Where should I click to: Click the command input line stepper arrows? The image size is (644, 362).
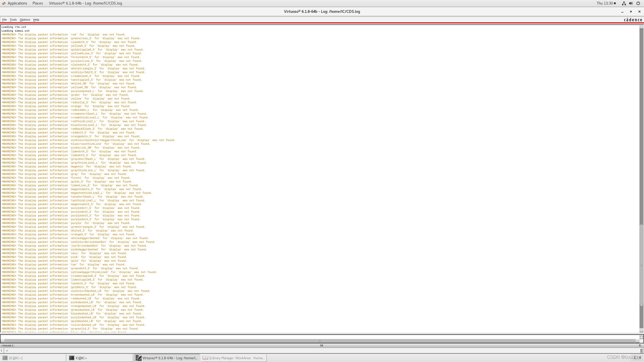[x=641, y=337]
